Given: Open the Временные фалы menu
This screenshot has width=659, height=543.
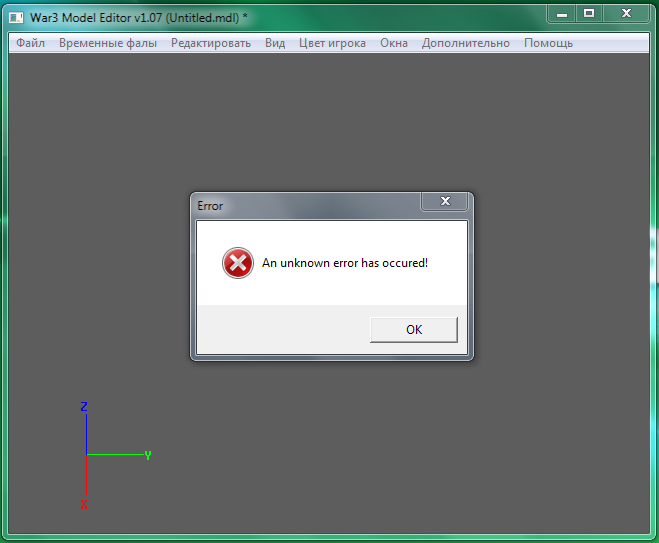Looking at the screenshot, I should (108, 43).
